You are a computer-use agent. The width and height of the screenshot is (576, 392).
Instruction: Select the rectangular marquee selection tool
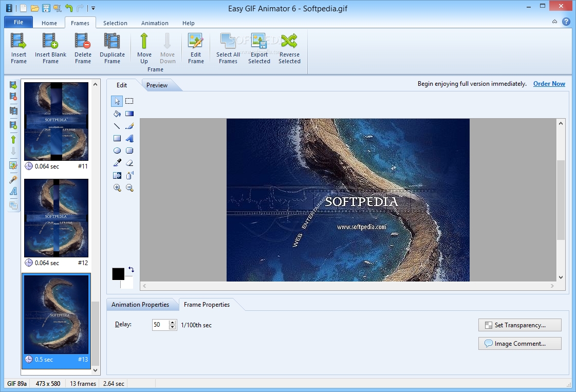click(x=129, y=101)
